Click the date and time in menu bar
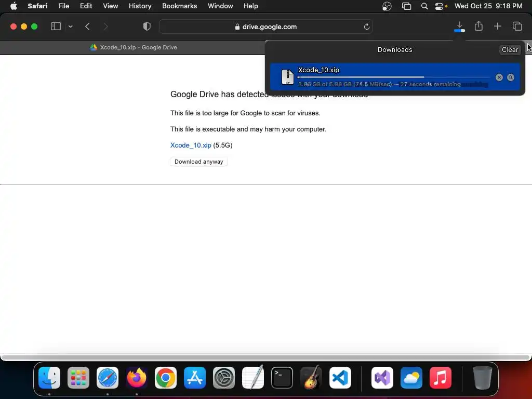Viewport: 532px width, 399px height. [488, 6]
